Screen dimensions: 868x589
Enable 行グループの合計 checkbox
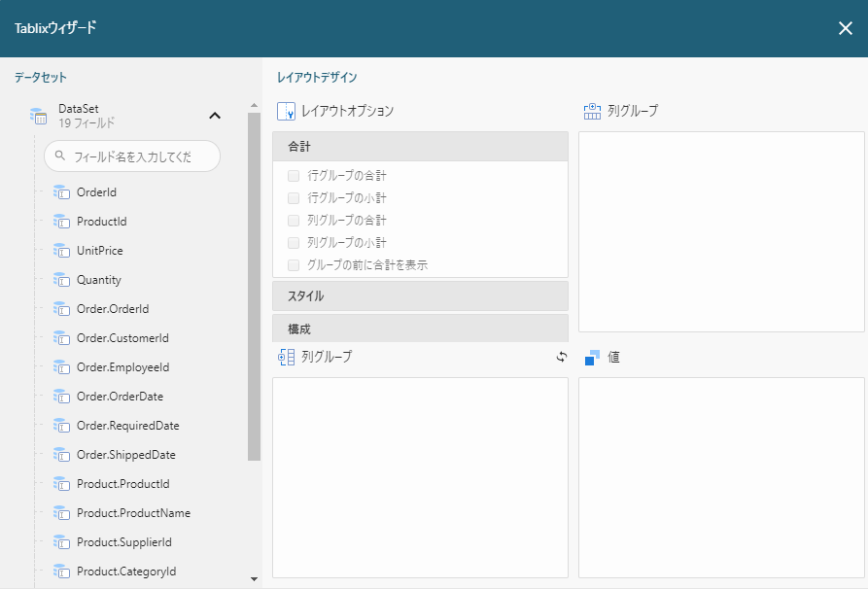click(294, 176)
